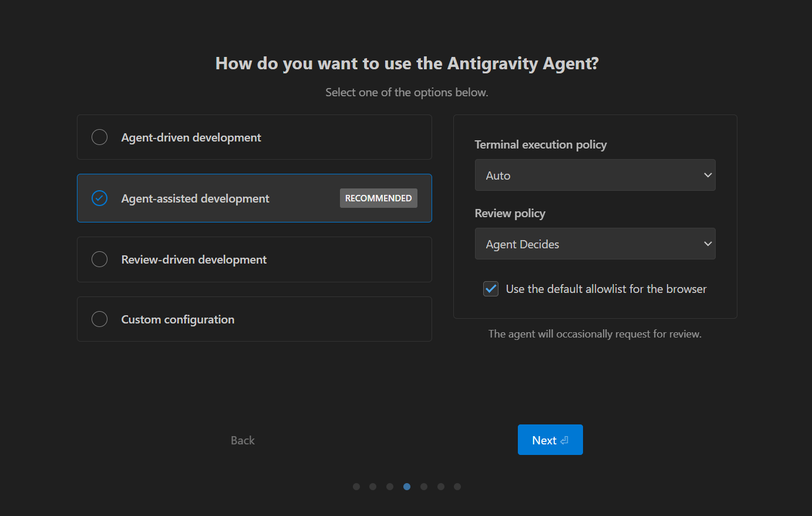Go to the fifth step dot
This screenshot has height=516, width=812.
tap(424, 487)
